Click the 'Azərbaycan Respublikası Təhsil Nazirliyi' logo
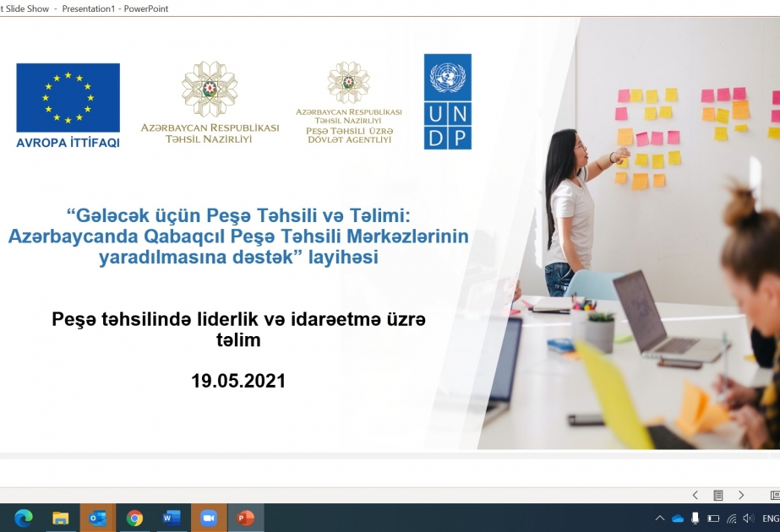 pyautogui.click(x=210, y=102)
